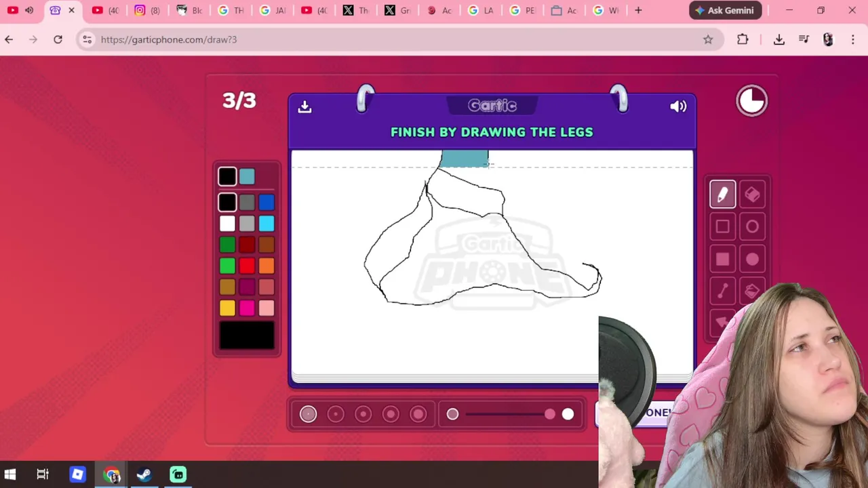This screenshot has width=868, height=488.
Task: Open Chrome downloads icon
Action: click(779, 39)
